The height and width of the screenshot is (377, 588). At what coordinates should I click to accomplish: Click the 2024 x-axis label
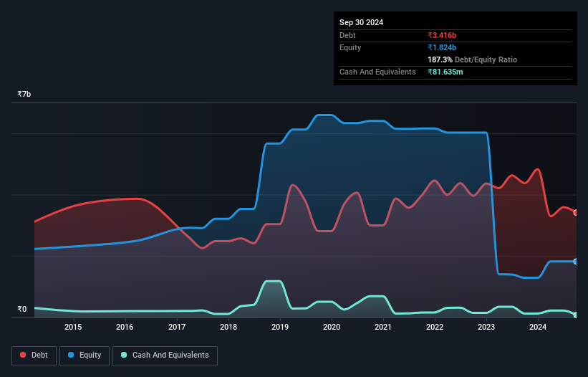538,327
